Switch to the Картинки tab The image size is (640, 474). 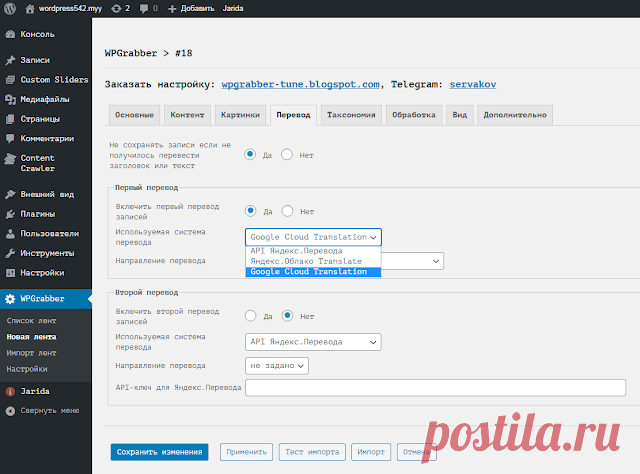point(240,115)
